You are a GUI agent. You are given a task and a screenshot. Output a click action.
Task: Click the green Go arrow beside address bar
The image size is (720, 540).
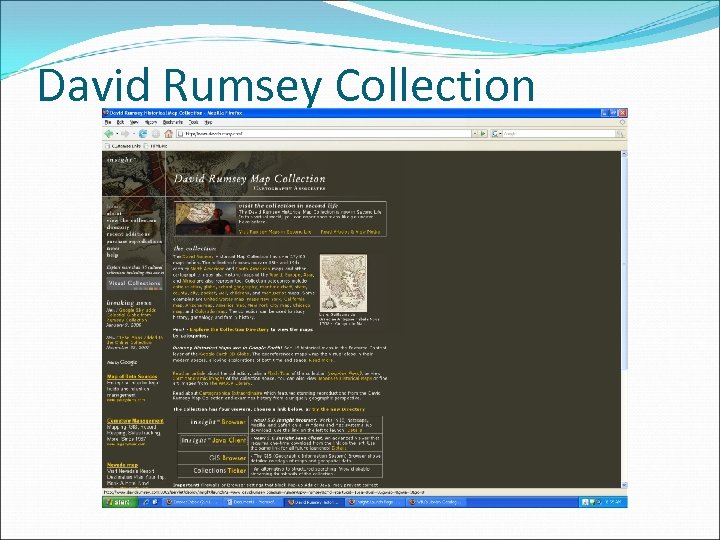point(483,134)
